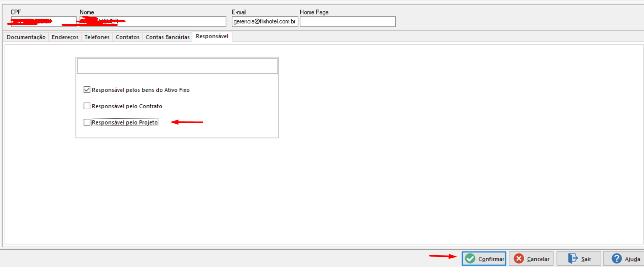
Task: Click the empty text box above checkboxes
Action: click(177, 66)
